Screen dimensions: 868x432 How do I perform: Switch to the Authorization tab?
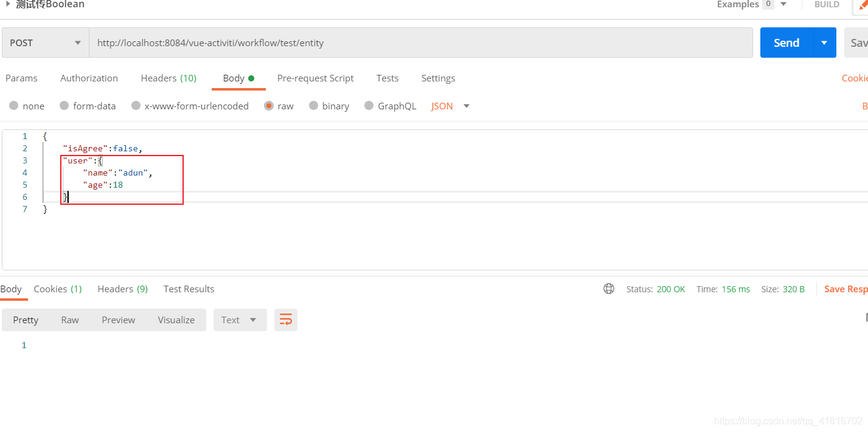pyautogui.click(x=89, y=78)
